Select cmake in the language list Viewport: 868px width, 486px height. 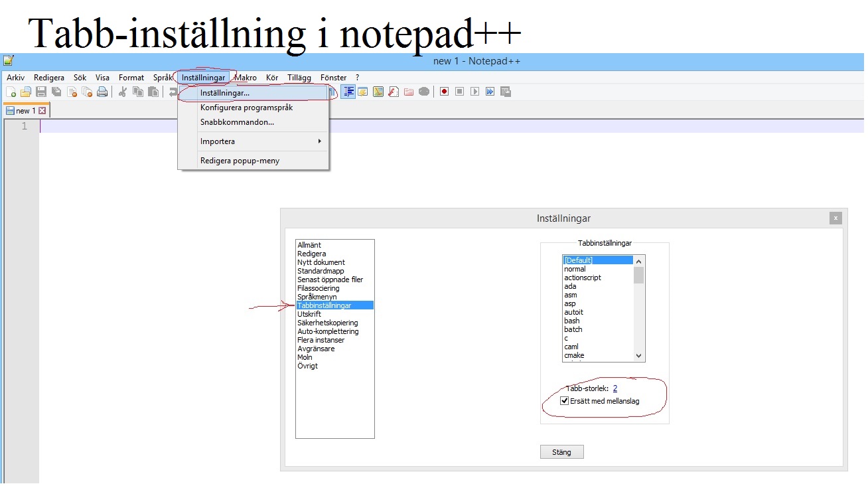598,355
